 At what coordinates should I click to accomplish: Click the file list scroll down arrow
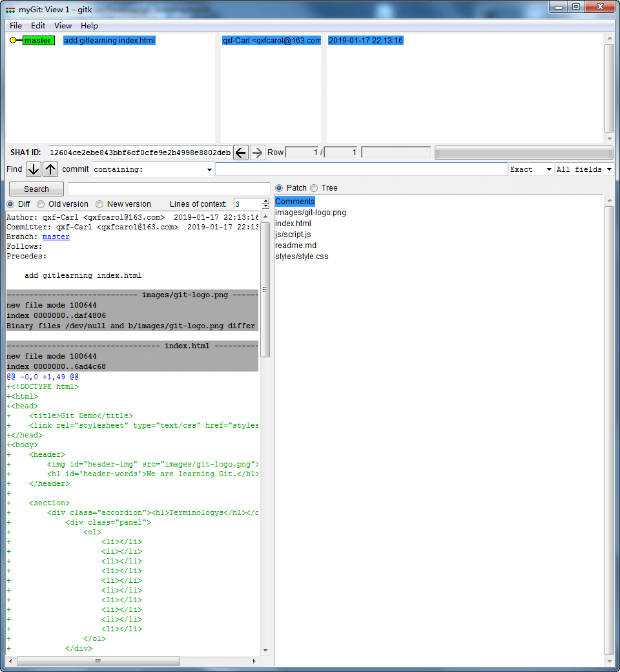pos(609,662)
